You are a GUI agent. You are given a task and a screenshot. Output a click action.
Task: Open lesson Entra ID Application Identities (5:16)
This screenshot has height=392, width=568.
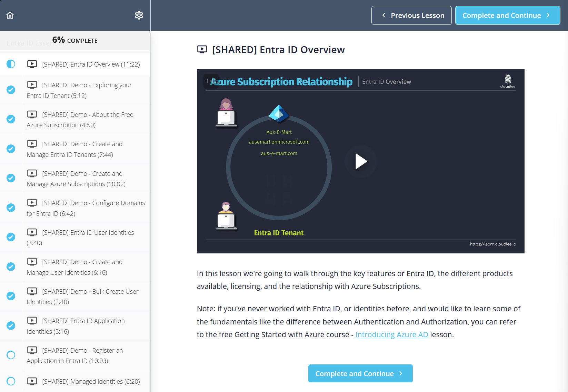pyautogui.click(x=75, y=326)
